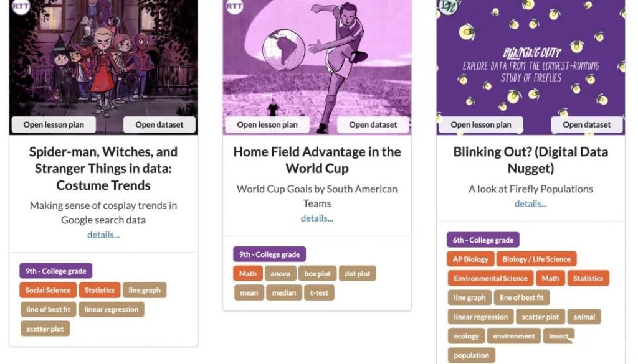
Task: Pick the Environmental Science tag
Action: pos(491,278)
